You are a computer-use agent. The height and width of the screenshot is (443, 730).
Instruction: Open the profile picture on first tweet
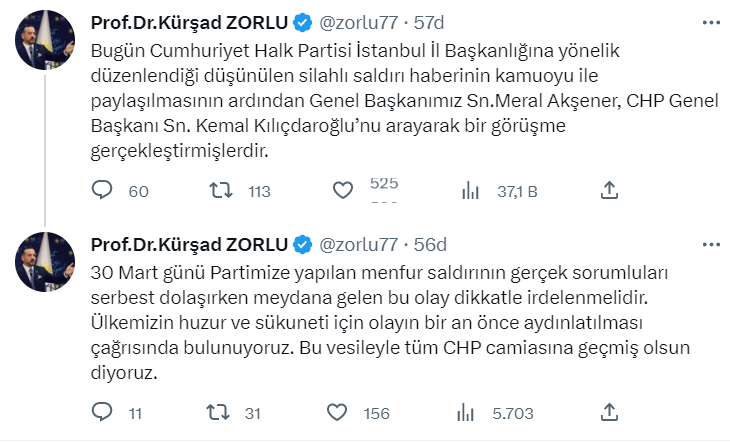coord(42,44)
